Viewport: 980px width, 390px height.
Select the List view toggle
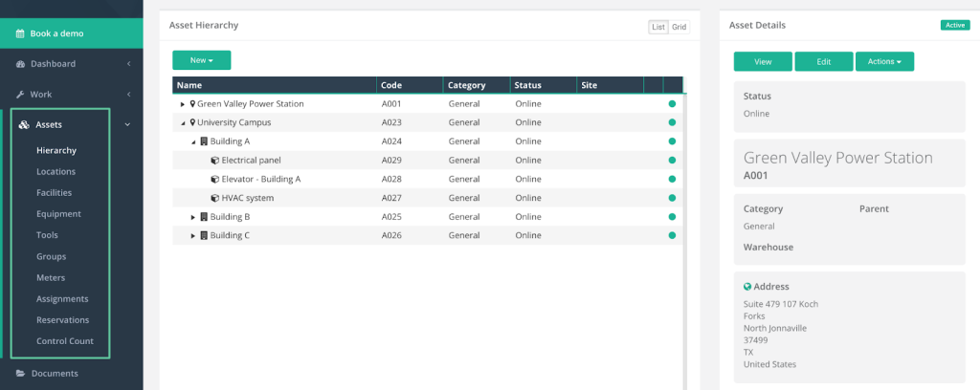pyautogui.click(x=658, y=27)
